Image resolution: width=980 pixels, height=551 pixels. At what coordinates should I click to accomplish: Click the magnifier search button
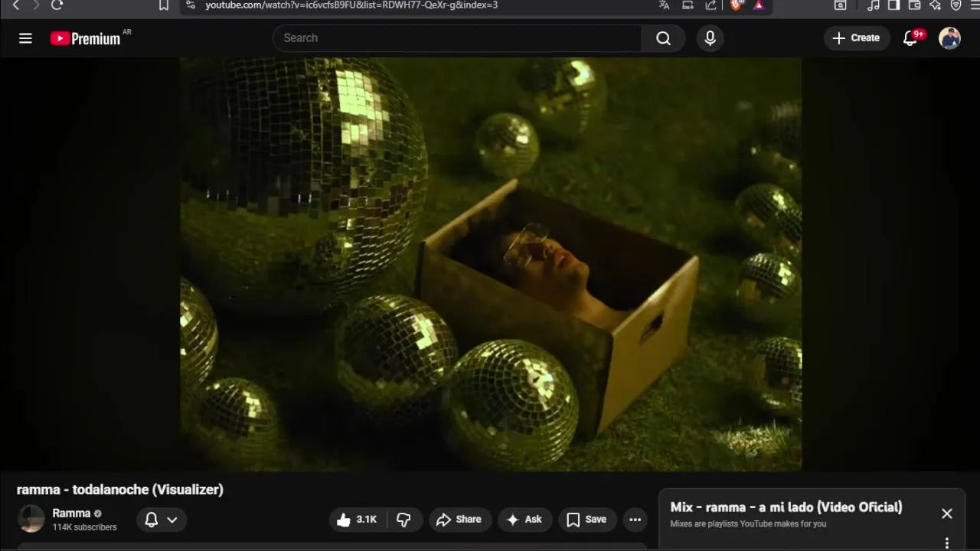[663, 38]
